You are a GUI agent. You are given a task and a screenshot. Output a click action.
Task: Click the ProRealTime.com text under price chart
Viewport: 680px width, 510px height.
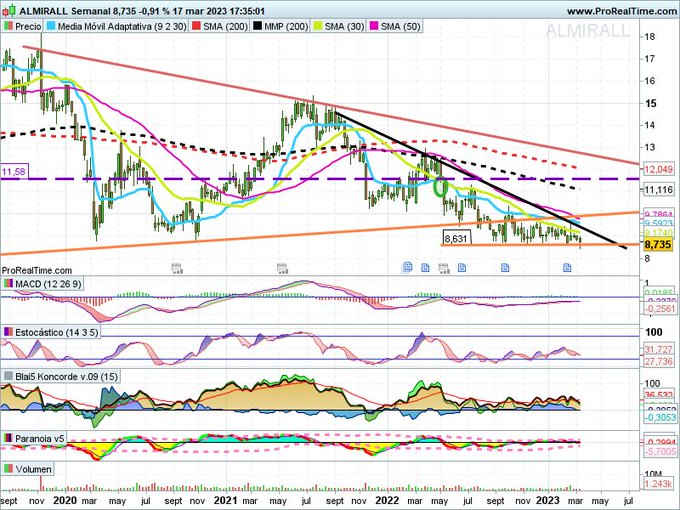(x=36, y=271)
